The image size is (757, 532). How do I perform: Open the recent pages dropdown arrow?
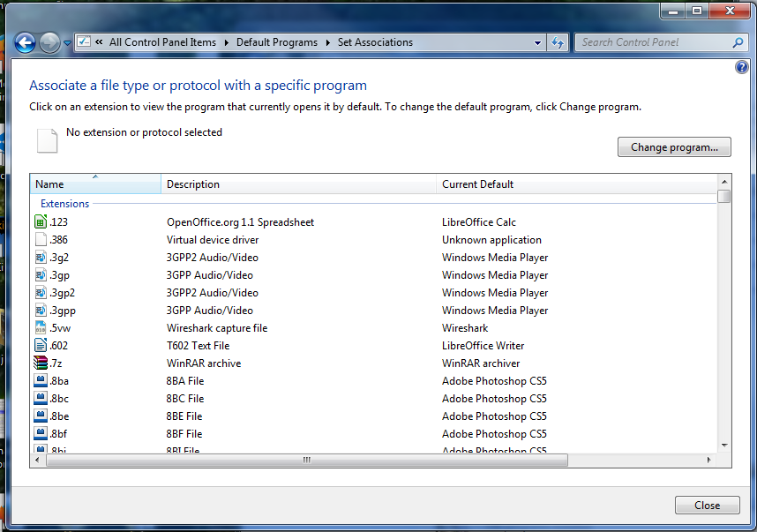pos(68,42)
